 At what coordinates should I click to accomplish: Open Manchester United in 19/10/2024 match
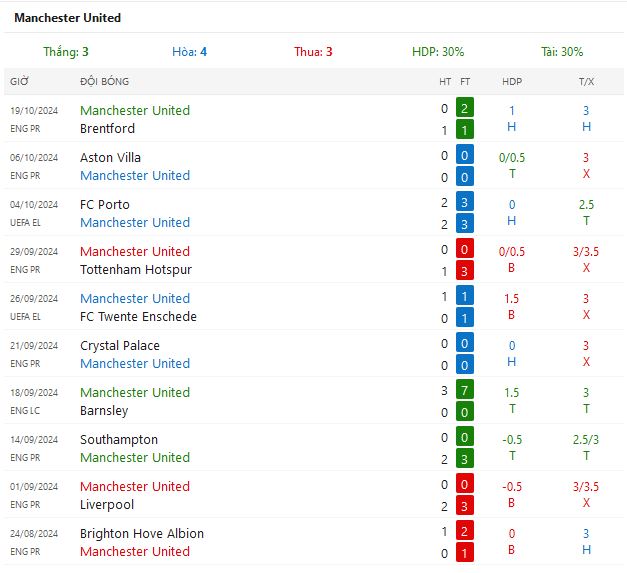pyautogui.click(x=135, y=110)
